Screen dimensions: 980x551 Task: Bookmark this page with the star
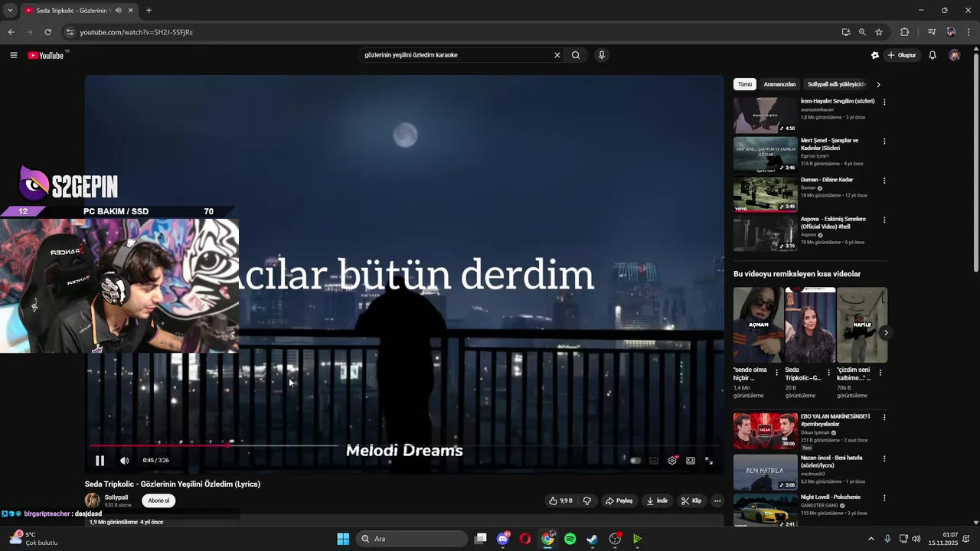click(x=879, y=32)
